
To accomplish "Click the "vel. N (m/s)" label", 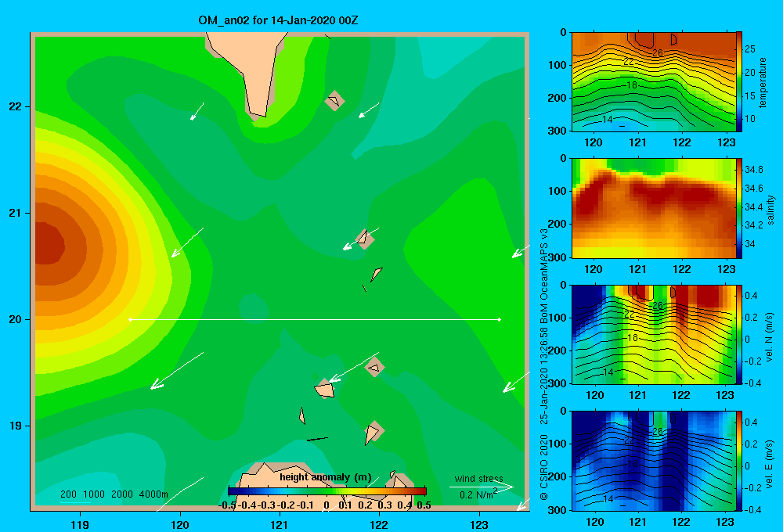I will tap(770, 337).
